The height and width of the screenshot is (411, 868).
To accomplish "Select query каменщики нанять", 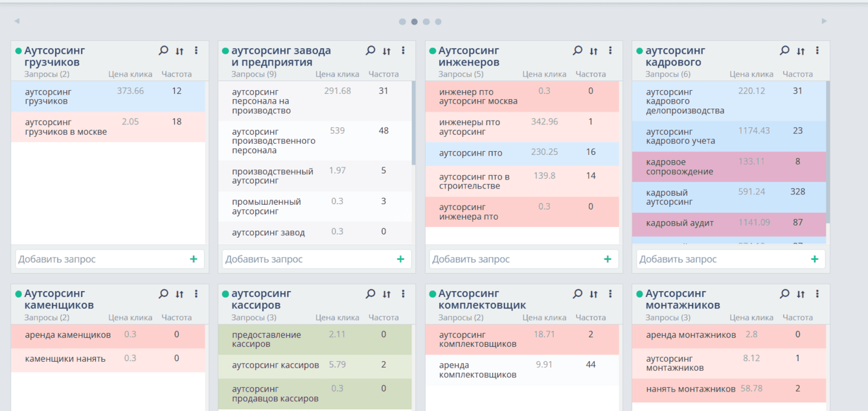I will (x=108, y=360).
